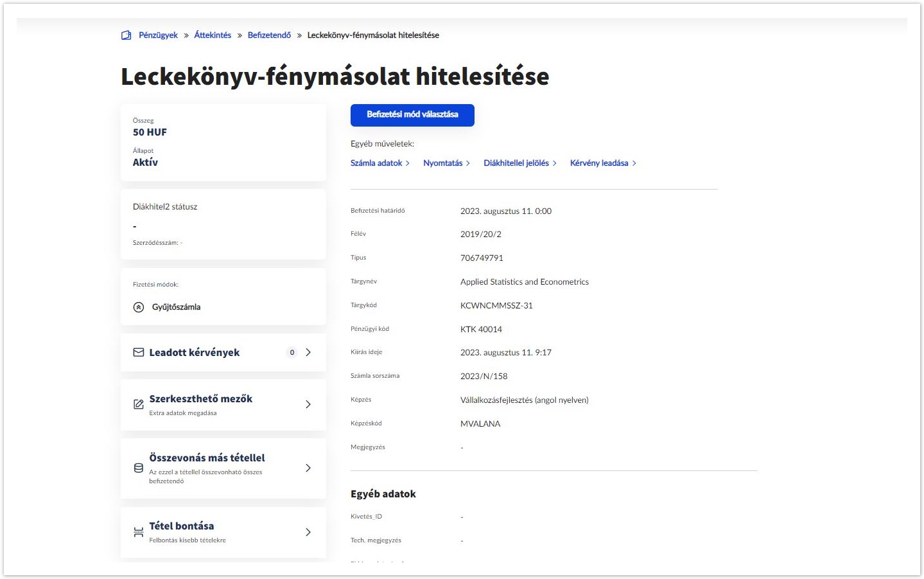Go to Pénzügyek breadcrumb link

coord(158,35)
